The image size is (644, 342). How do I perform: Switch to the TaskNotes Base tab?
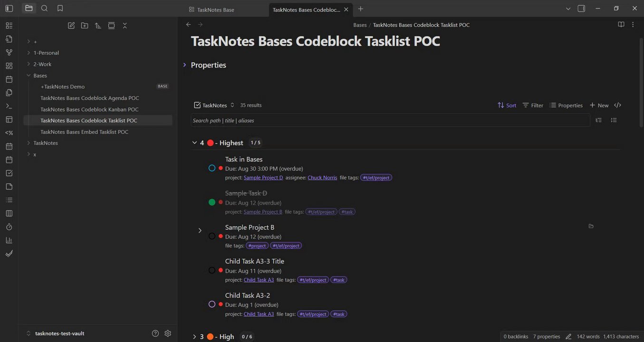pyautogui.click(x=216, y=9)
